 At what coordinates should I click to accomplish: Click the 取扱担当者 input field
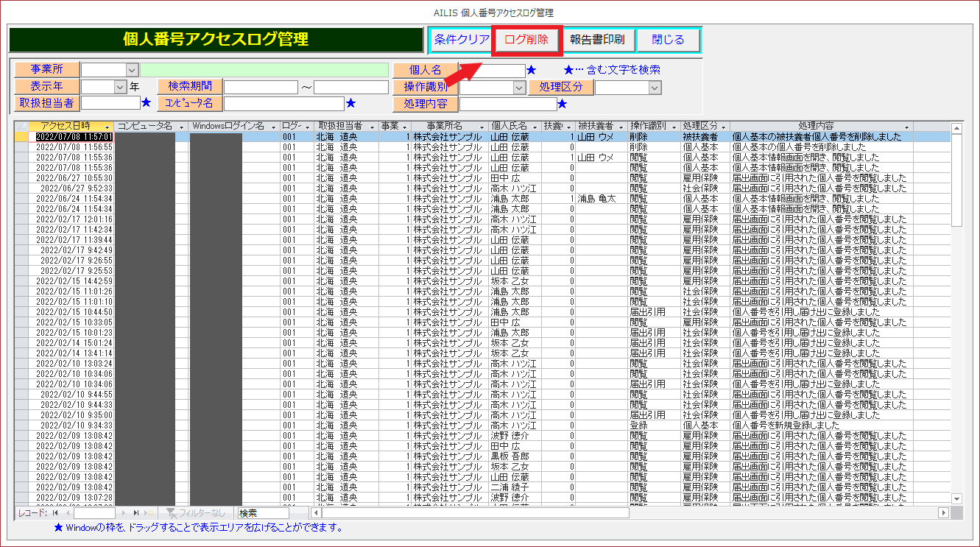pos(110,103)
